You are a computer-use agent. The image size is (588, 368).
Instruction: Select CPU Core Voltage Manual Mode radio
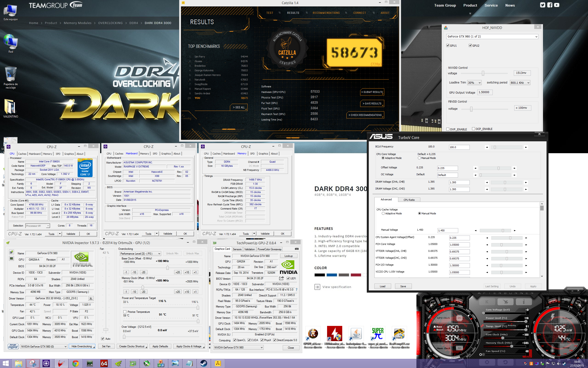(x=419, y=158)
